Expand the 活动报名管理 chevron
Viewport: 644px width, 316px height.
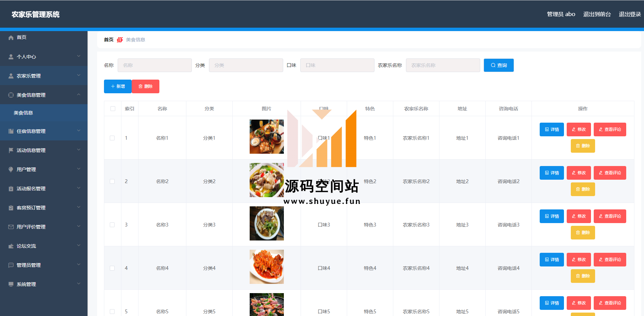coord(79,188)
